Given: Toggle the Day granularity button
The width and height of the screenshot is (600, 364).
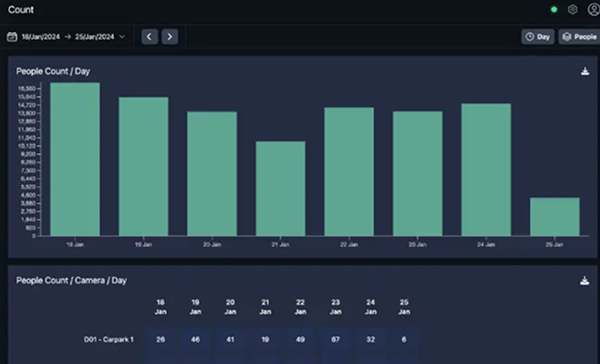Looking at the screenshot, I should (x=538, y=37).
